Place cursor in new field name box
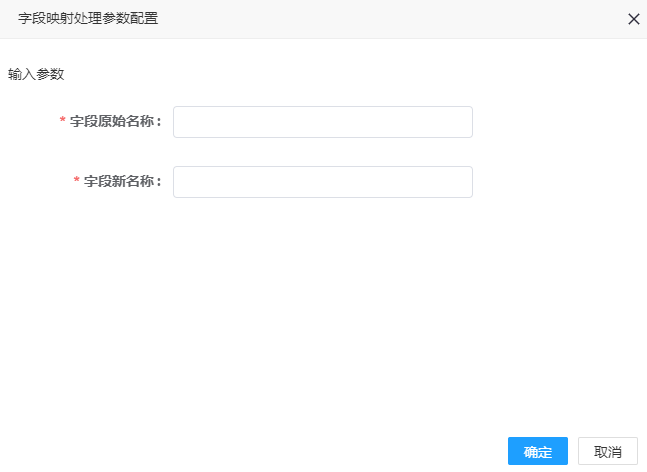647x472 pixels. click(323, 182)
